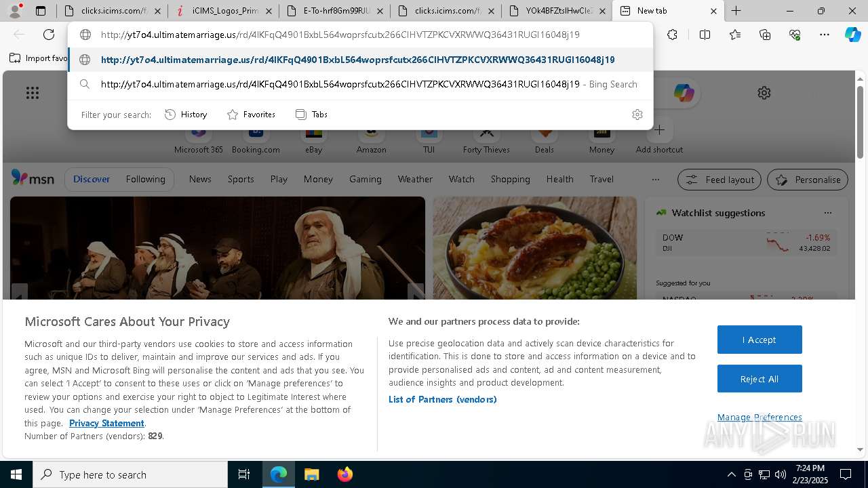This screenshot has width=868, height=488.
Task: Filter search by Favorites
Action: [x=251, y=115]
